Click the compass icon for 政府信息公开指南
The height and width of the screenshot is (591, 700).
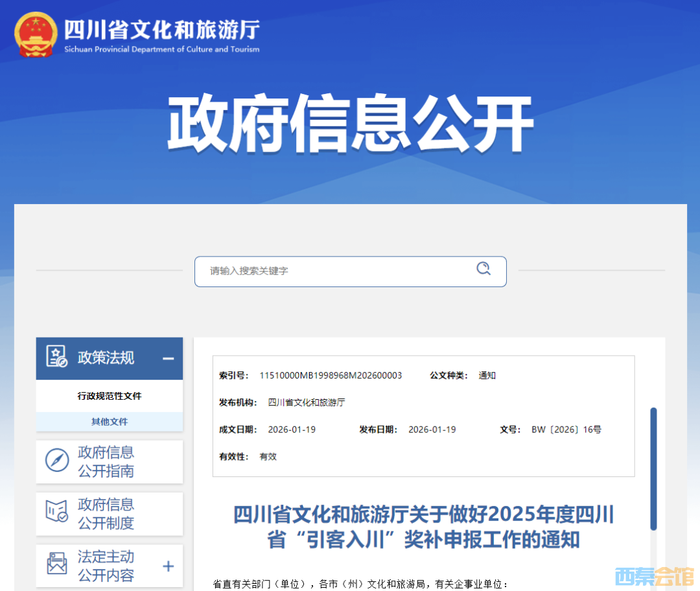click(57, 461)
